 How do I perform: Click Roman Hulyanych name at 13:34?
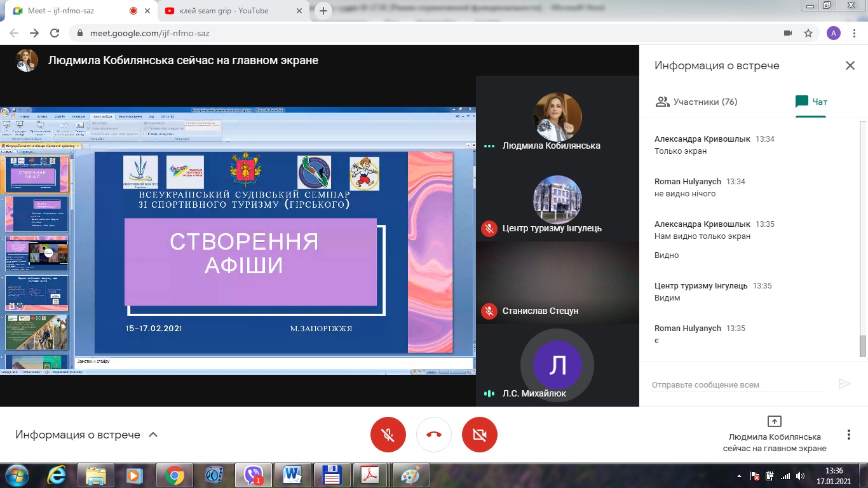pos(688,181)
